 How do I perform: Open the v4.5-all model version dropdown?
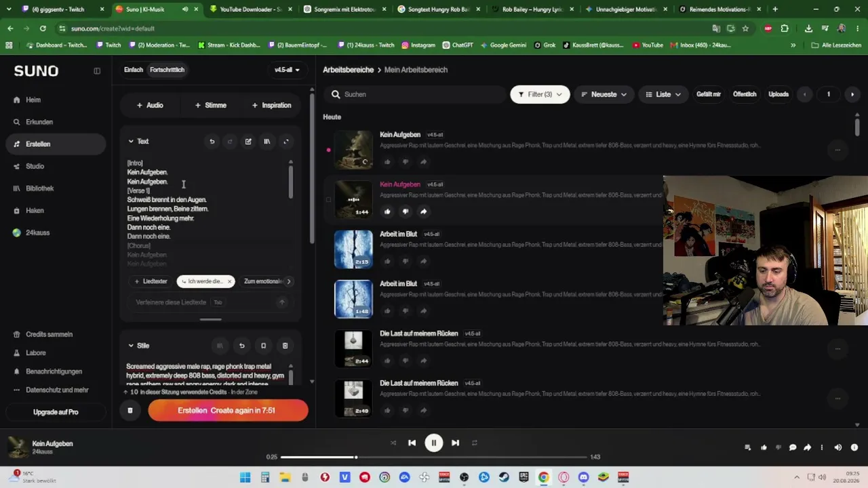tap(287, 70)
